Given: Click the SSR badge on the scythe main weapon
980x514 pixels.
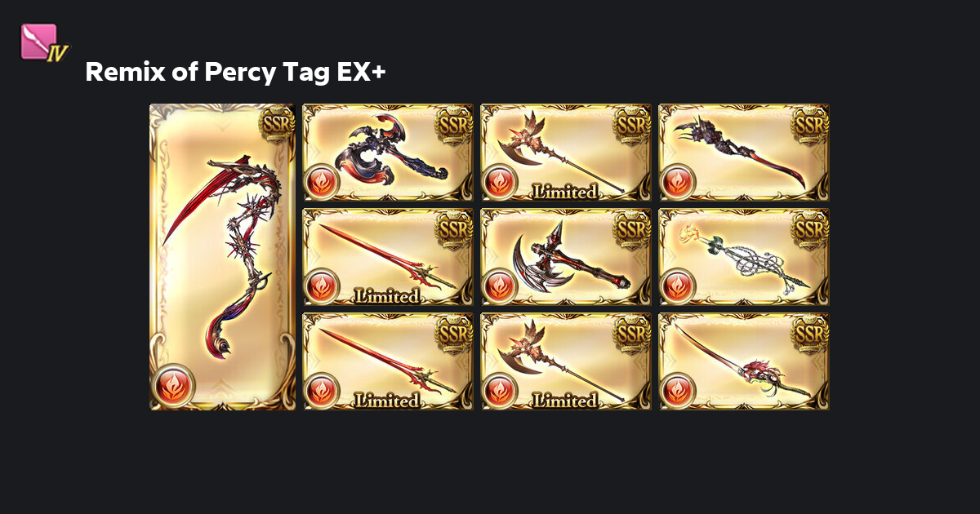Looking at the screenshot, I should (x=276, y=123).
